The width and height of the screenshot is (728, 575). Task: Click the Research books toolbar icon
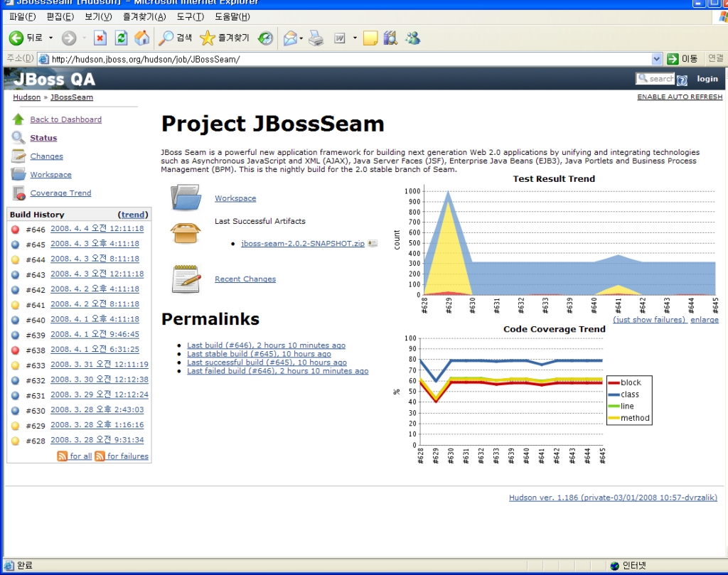390,38
